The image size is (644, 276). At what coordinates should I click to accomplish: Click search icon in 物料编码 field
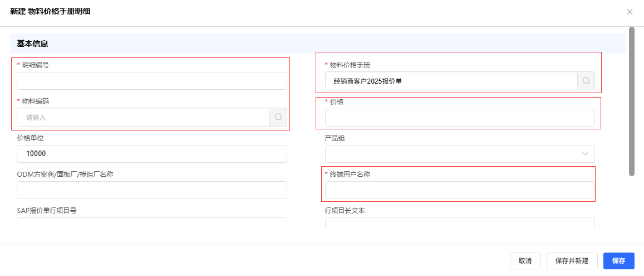tap(278, 117)
